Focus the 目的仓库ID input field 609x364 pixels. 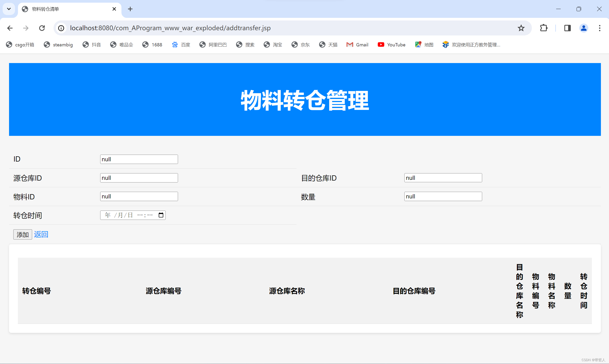coord(443,178)
